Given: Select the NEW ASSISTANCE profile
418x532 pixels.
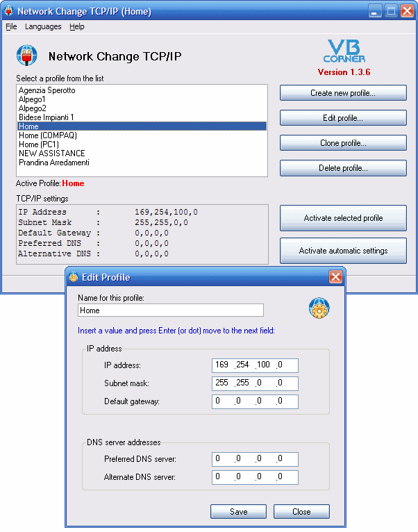Looking at the screenshot, I should coord(52,153).
